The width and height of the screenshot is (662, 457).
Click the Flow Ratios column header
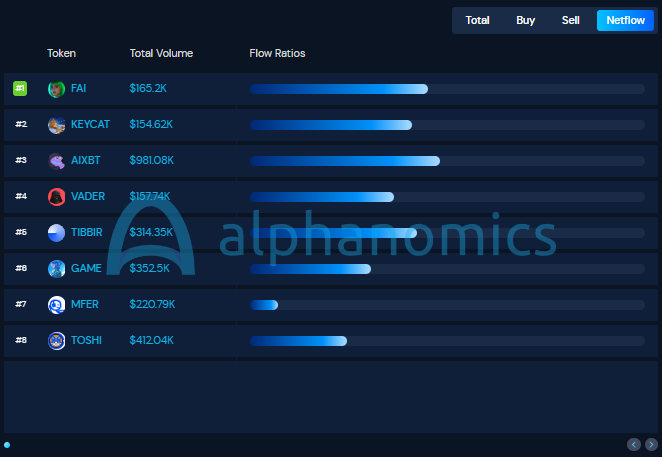(x=277, y=53)
